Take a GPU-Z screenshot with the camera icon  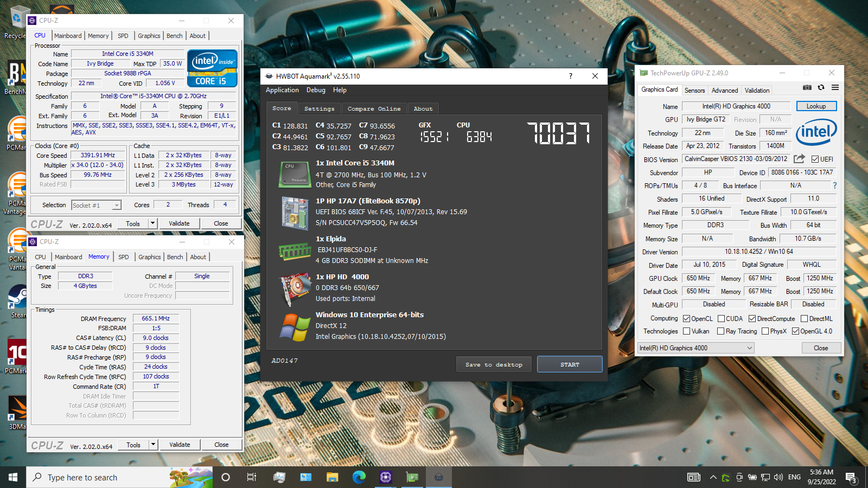(x=807, y=87)
